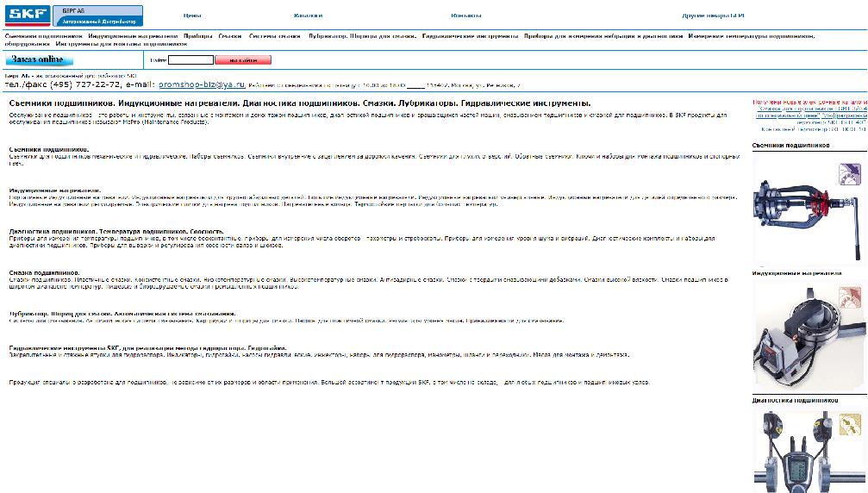Open the Контакты page in the top navigation

pos(466,16)
